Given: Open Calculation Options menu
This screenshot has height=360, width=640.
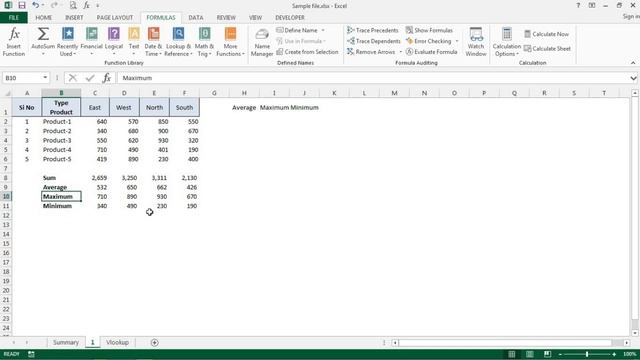Looking at the screenshot, I should [x=507, y=42].
